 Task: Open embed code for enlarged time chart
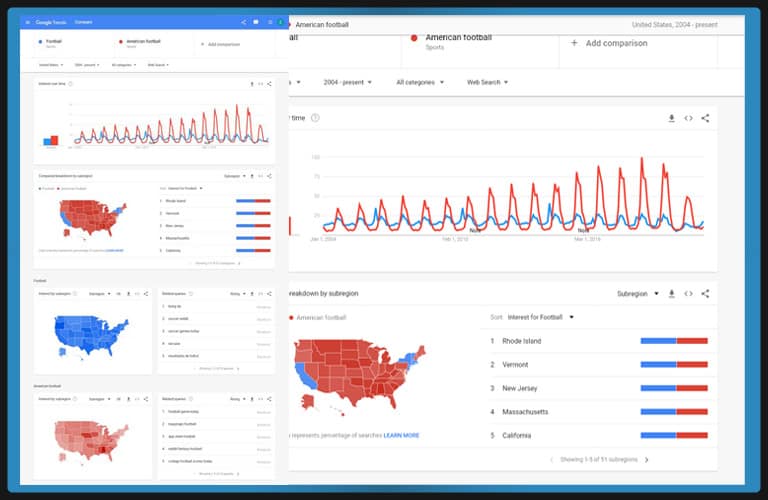pos(688,118)
